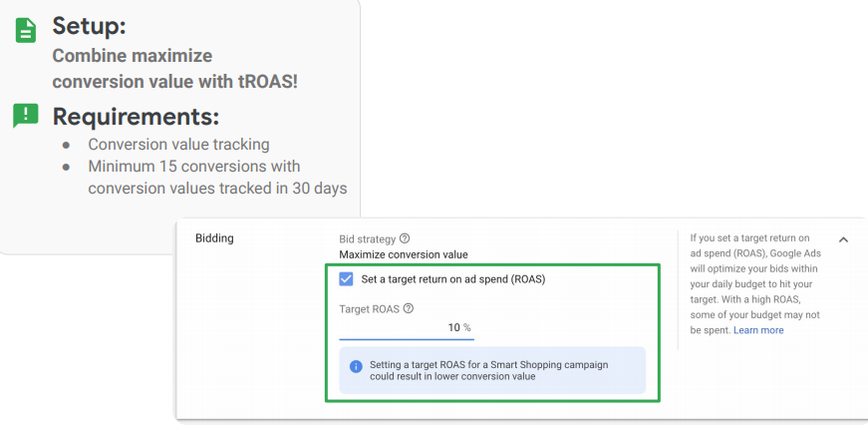Click the green Requirements exclamation icon
Image resolution: width=868 pixels, height=425 pixels.
[x=26, y=116]
